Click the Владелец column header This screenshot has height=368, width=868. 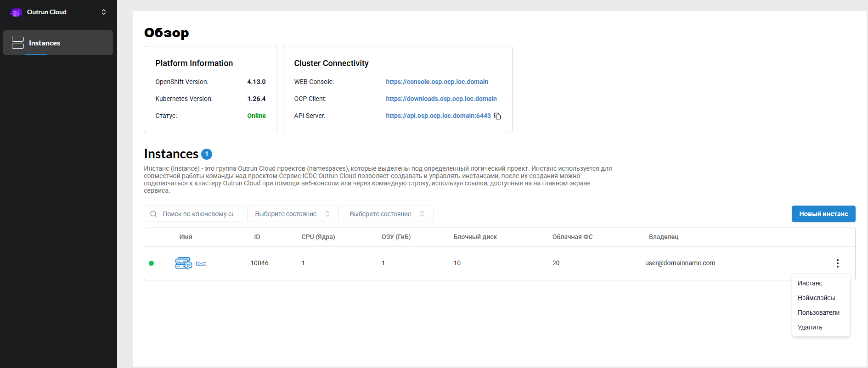tap(663, 237)
